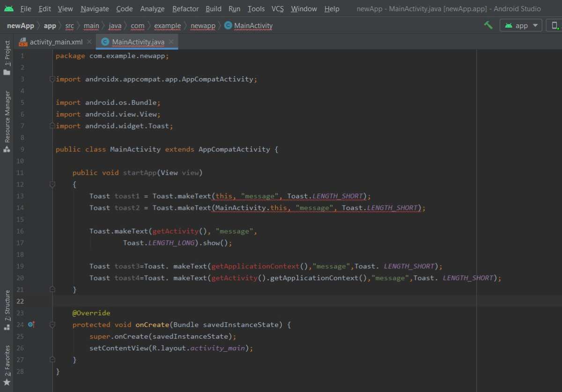Open the Project tool window
Screen dimensions: 562x392
click(7, 58)
